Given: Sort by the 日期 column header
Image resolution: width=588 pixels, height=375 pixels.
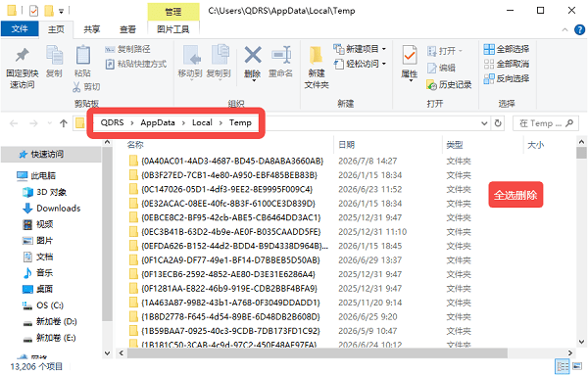Looking at the screenshot, I should point(347,145).
